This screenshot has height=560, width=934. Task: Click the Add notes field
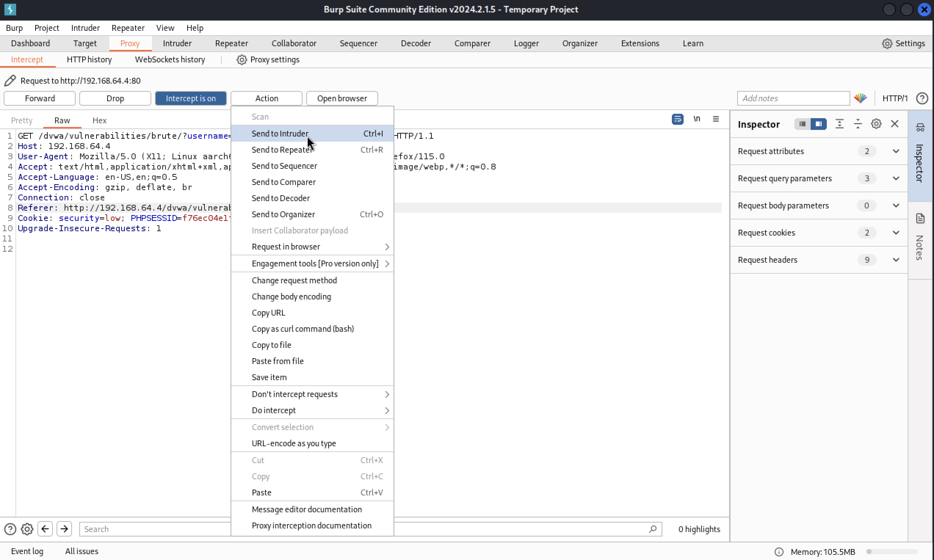click(793, 98)
